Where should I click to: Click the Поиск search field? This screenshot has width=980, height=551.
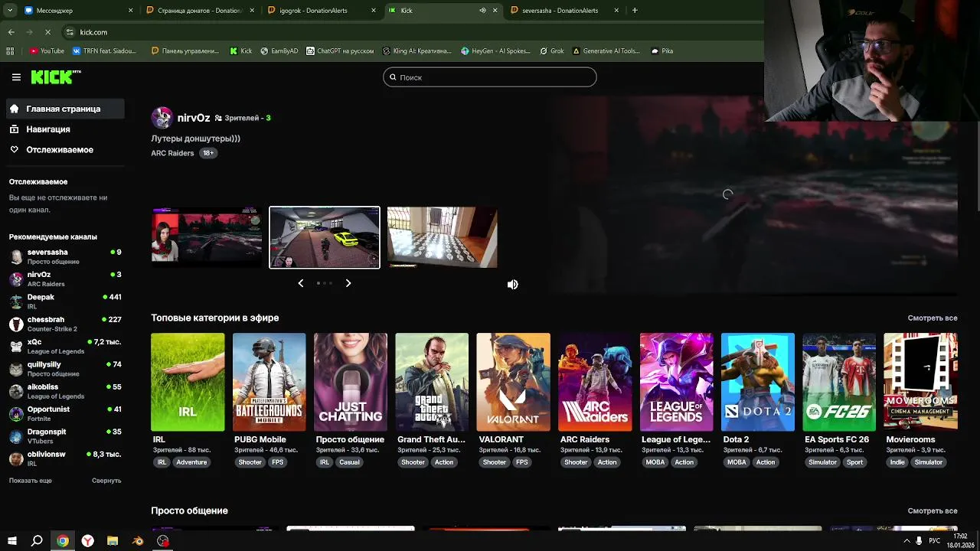490,77
